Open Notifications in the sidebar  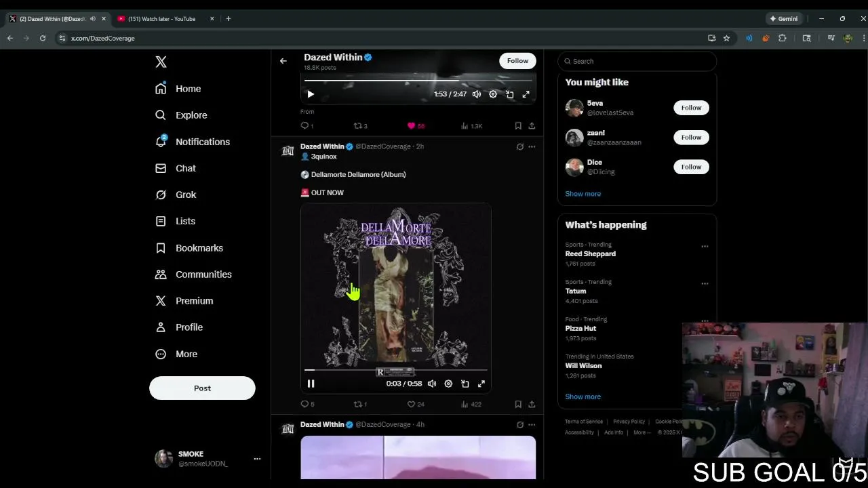click(x=193, y=142)
